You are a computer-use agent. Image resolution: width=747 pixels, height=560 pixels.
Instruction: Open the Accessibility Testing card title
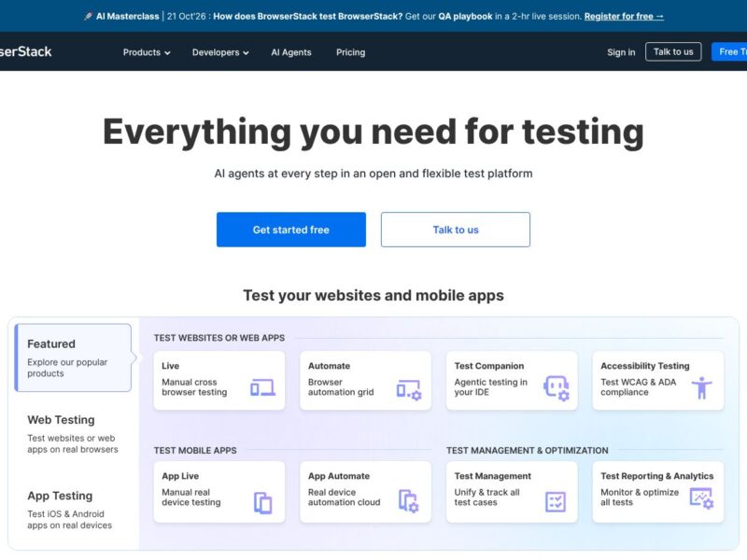tap(644, 366)
